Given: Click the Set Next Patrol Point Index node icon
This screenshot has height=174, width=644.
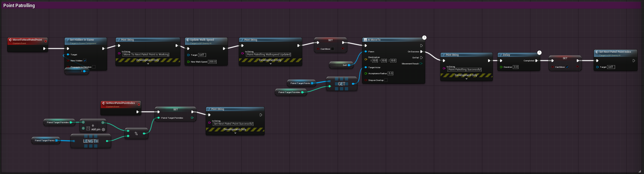Looking at the screenshot, I should click(597, 52).
